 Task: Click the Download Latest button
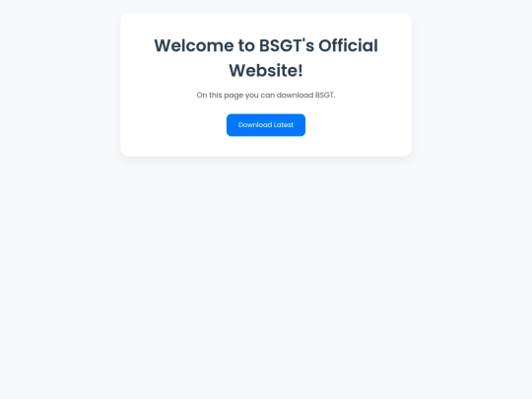[266, 125]
